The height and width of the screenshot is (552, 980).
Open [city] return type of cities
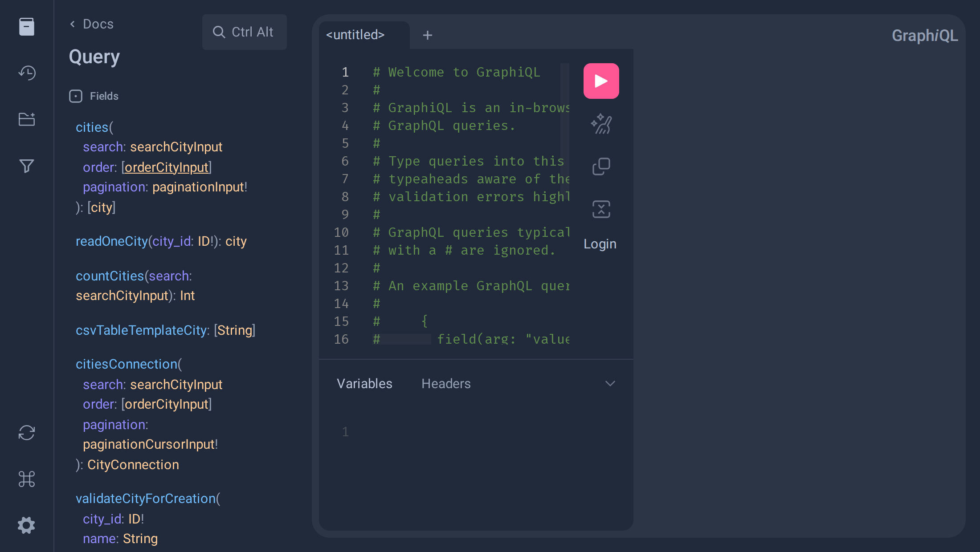pos(102,207)
